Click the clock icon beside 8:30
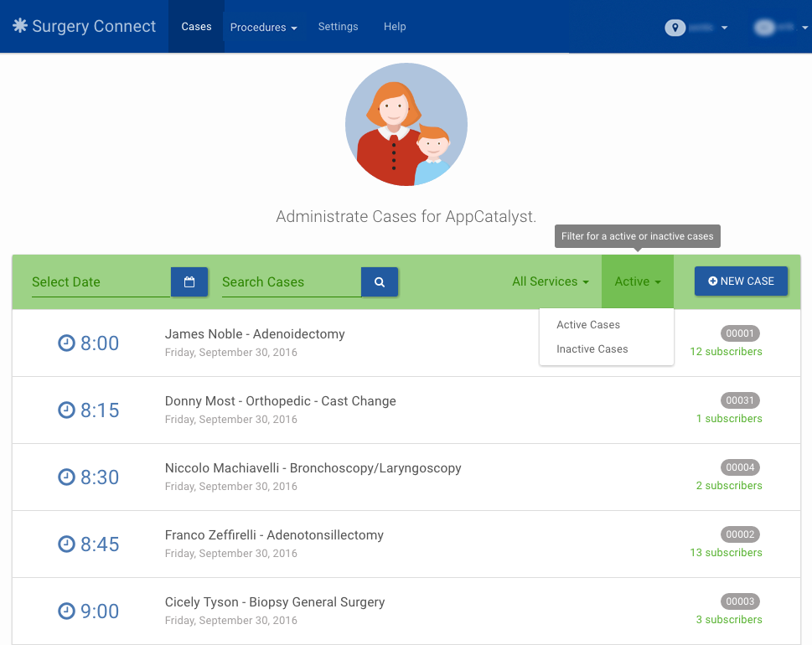812x645 pixels. (x=66, y=477)
